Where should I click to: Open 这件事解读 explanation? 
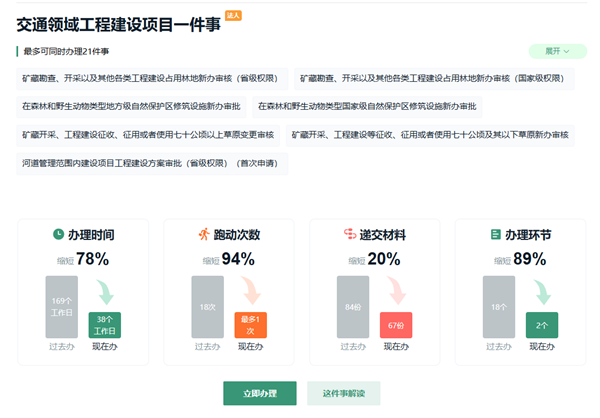pyautogui.click(x=343, y=394)
